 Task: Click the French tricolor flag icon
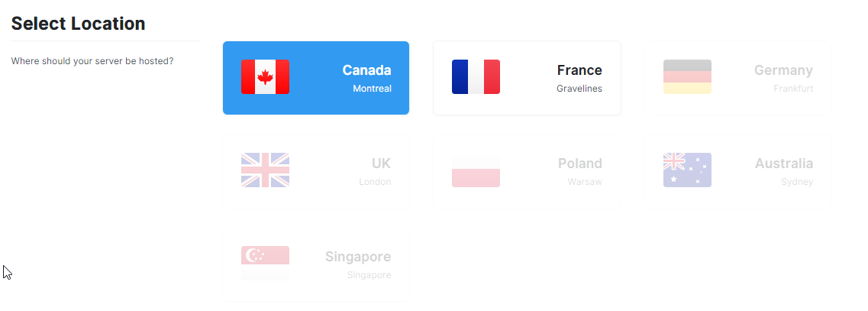click(476, 77)
